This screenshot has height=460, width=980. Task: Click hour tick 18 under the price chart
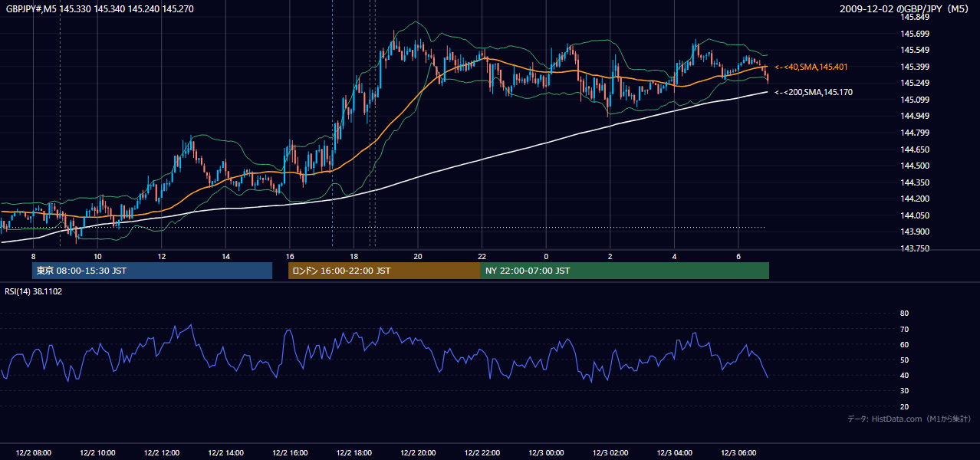tap(354, 256)
